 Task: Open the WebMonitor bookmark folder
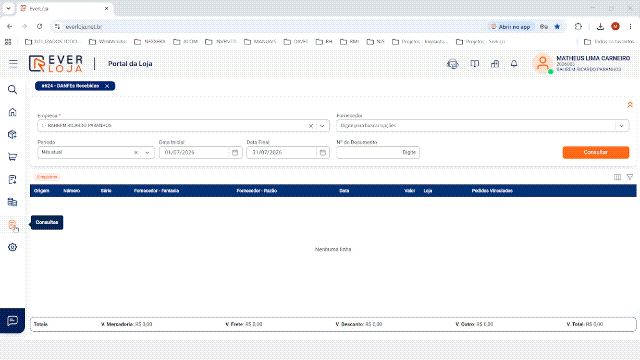[108, 42]
